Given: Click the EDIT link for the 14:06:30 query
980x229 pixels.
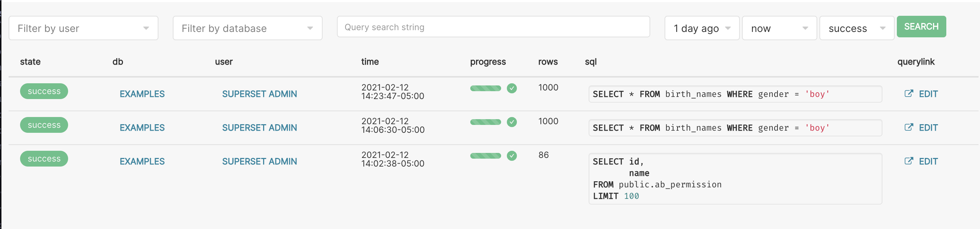Looking at the screenshot, I should 928,128.
